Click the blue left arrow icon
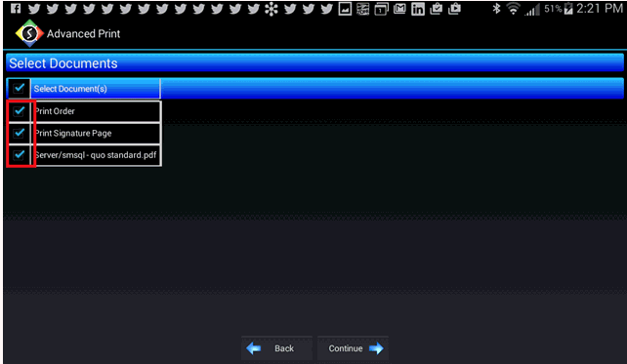The image size is (627, 364). 254,348
